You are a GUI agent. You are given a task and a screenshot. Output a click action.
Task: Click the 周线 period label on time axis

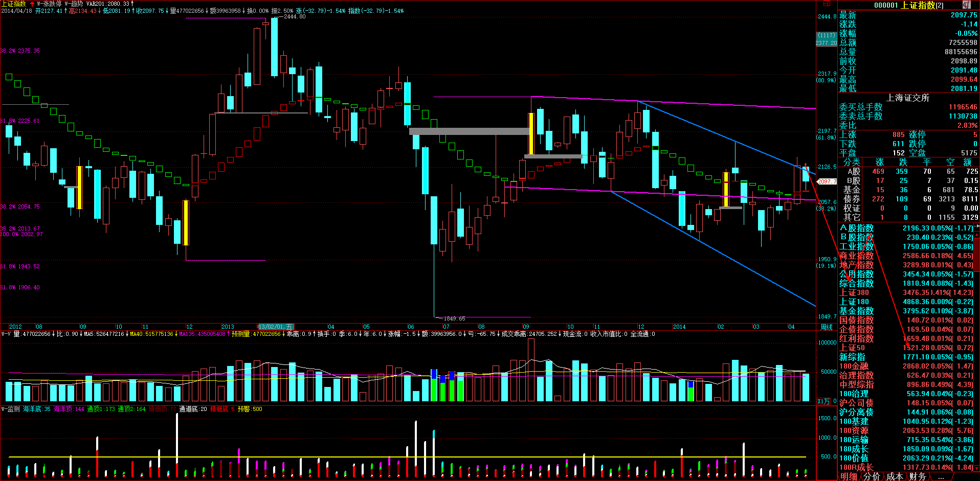coord(826,327)
